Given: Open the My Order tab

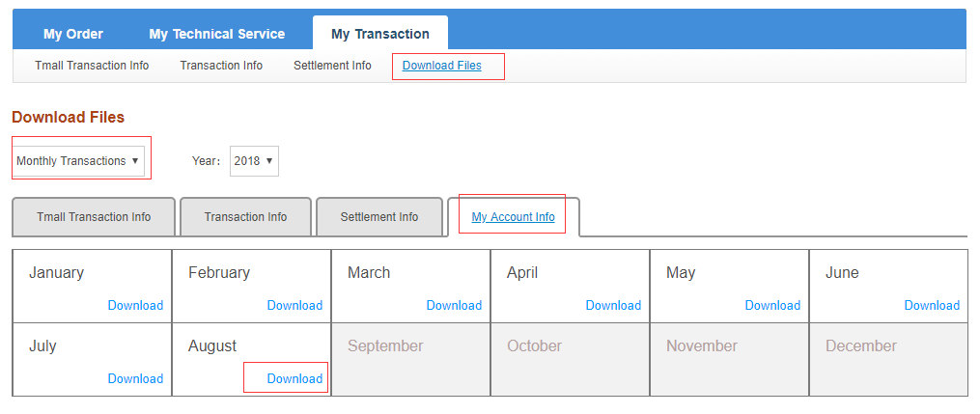Looking at the screenshot, I should [73, 34].
